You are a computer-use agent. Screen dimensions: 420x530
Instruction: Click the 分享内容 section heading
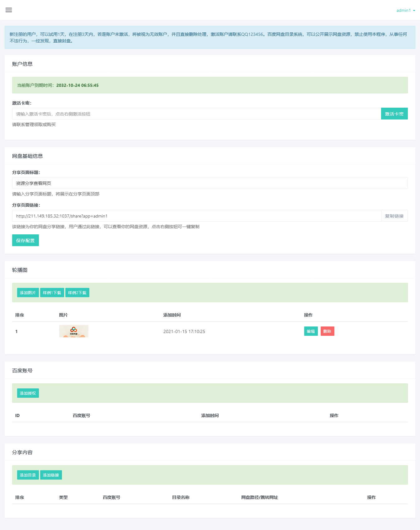tap(22, 452)
